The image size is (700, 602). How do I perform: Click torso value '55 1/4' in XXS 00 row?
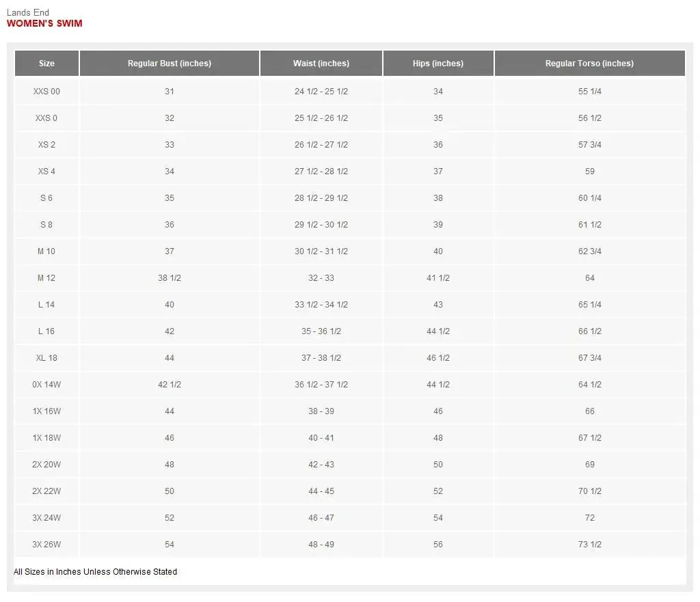tap(589, 91)
